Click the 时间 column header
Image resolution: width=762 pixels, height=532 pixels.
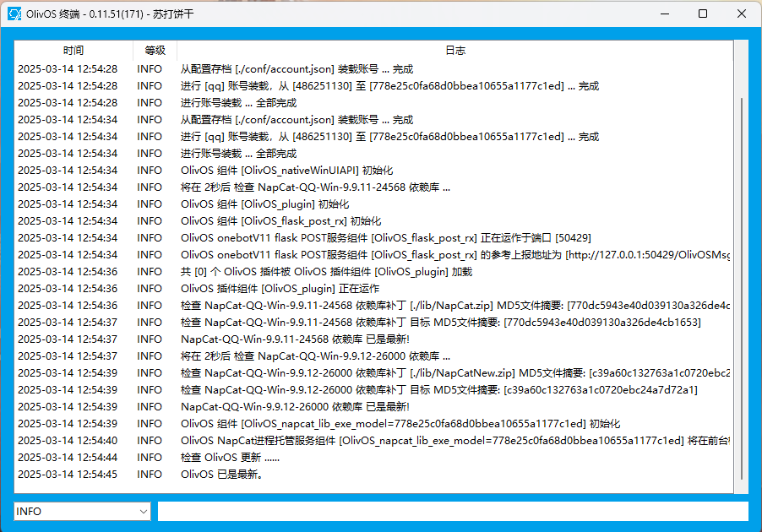coord(73,51)
